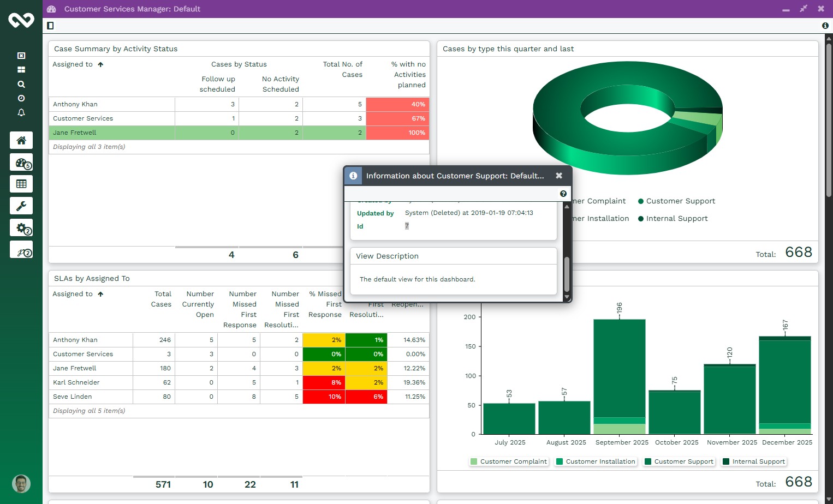Toggle the side panel icon below title bar
Viewport: 833px width, 504px height.
point(50,26)
